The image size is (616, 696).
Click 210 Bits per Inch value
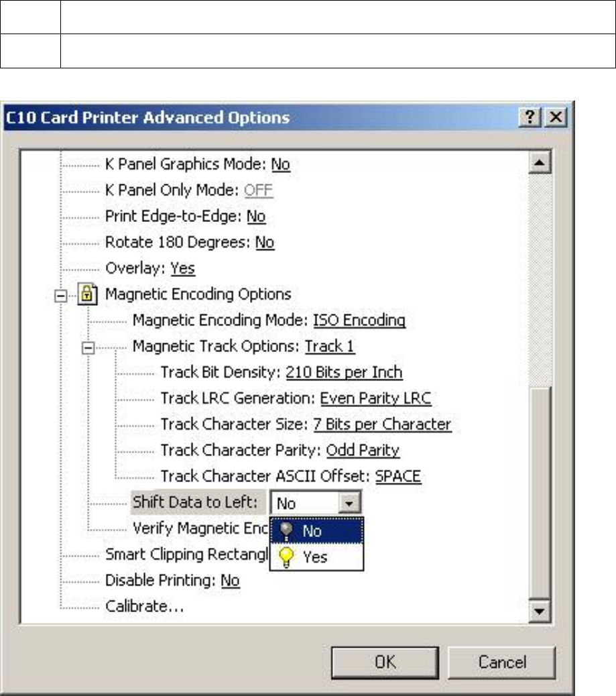click(344, 372)
